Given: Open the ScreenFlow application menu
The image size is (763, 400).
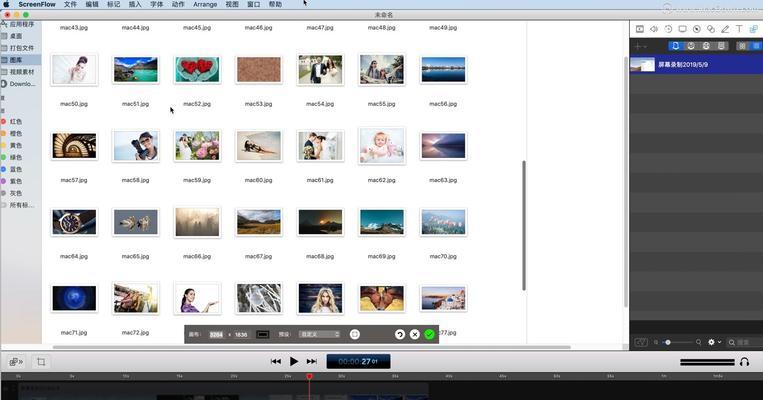Looking at the screenshot, I should (37, 4).
